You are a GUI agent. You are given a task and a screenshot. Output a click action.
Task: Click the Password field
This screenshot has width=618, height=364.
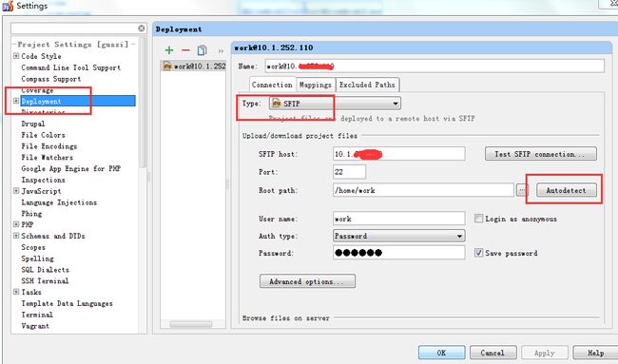tap(399, 253)
